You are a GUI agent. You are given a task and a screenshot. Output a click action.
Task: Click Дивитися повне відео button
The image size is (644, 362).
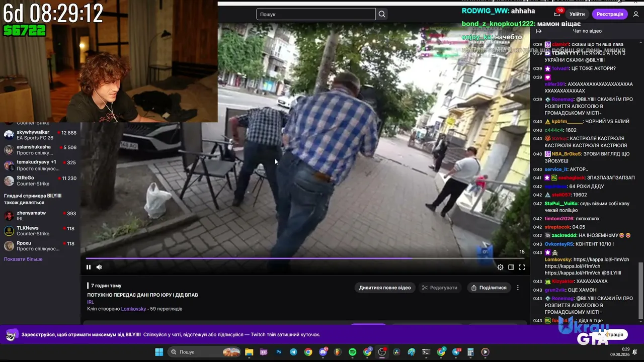click(x=385, y=288)
